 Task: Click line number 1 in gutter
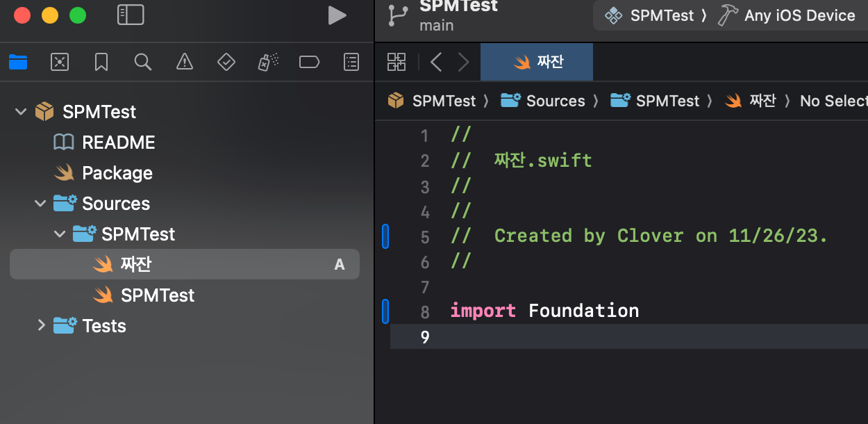point(425,136)
